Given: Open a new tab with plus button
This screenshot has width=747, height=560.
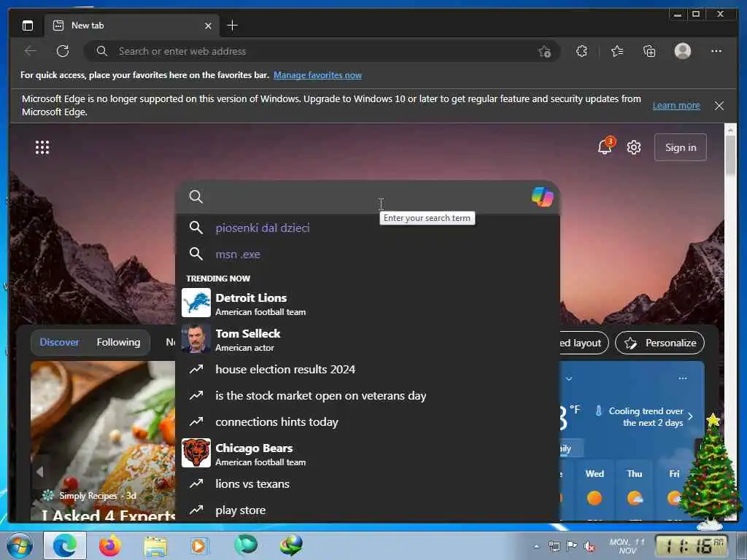Looking at the screenshot, I should (x=233, y=26).
